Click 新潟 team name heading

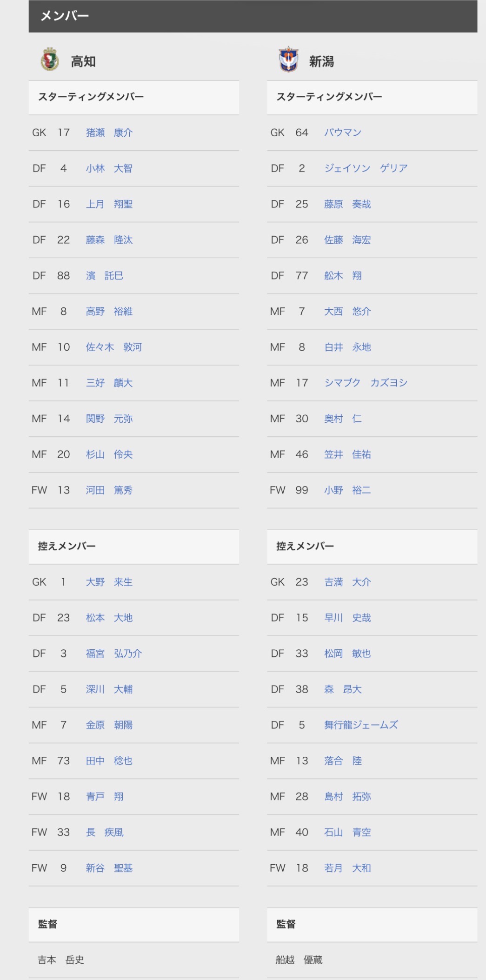pyautogui.click(x=321, y=61)
